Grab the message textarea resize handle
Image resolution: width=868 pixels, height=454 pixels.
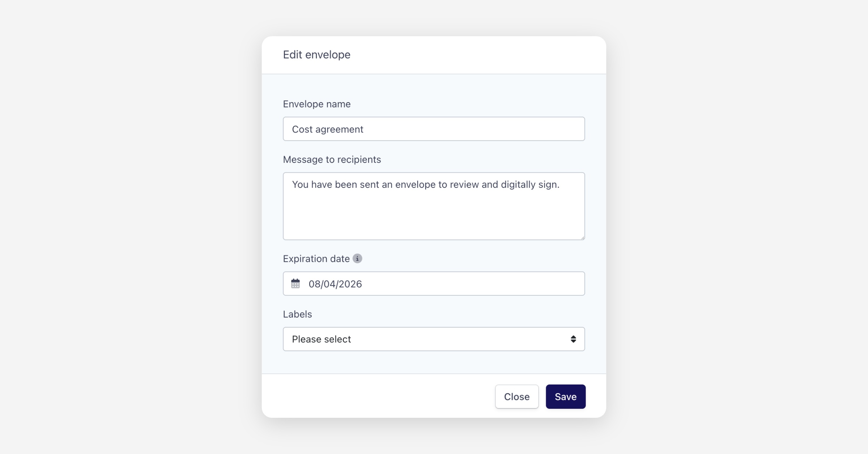click(x=582, y=237)
